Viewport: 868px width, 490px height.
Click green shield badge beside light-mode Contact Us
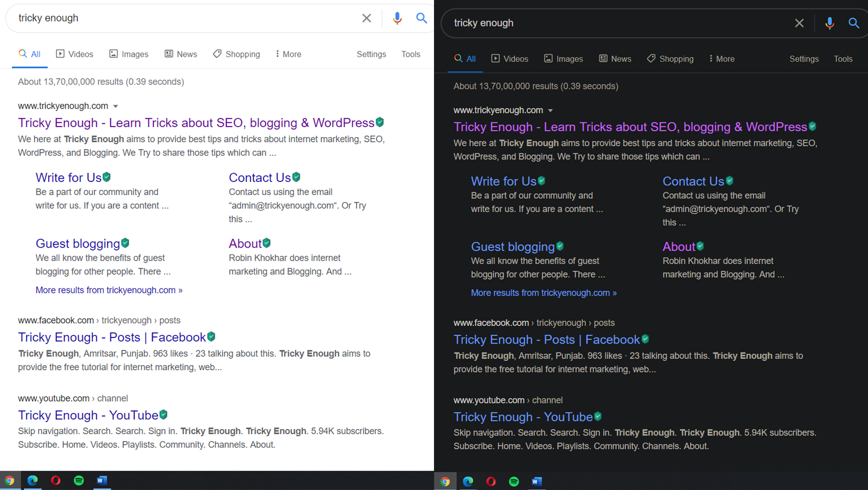click(x=296, y=177)
